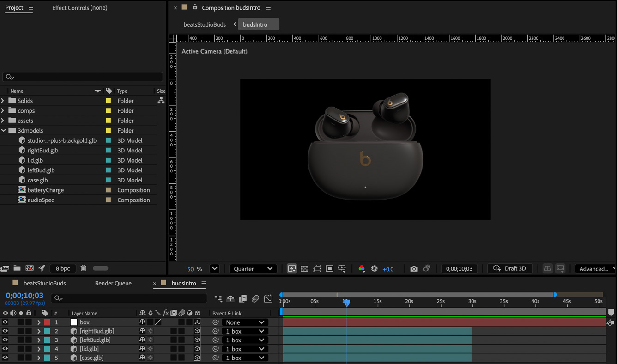Expand the comps folder
Screen dimensions: 617x364
(x=3, y=111)
